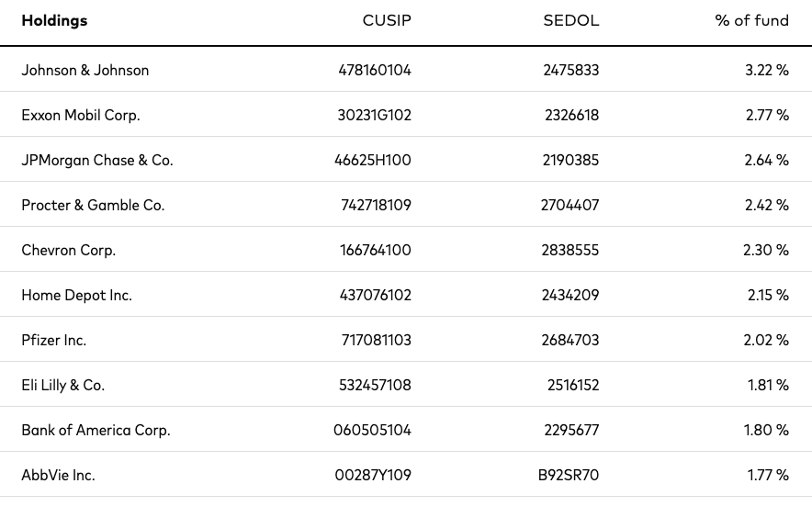This screenshot has height=506, width=812.
Task: Click CUSIP value 478160104
Action: point(375,70)
